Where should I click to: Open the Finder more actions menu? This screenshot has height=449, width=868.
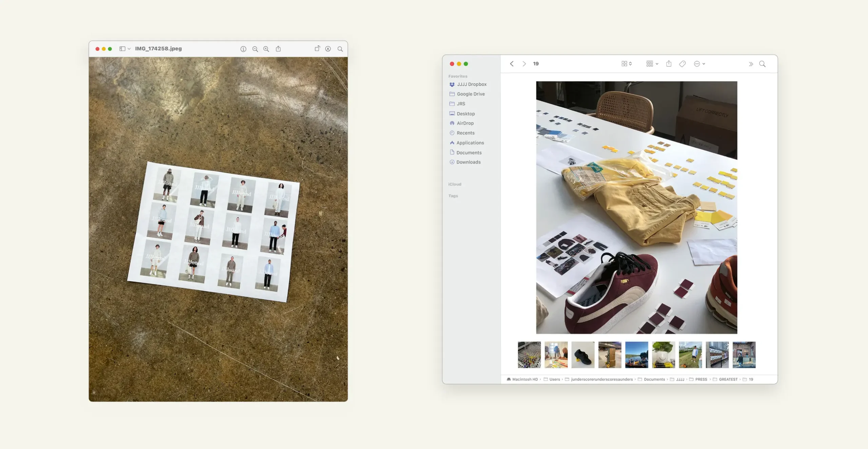coord(699,64)
